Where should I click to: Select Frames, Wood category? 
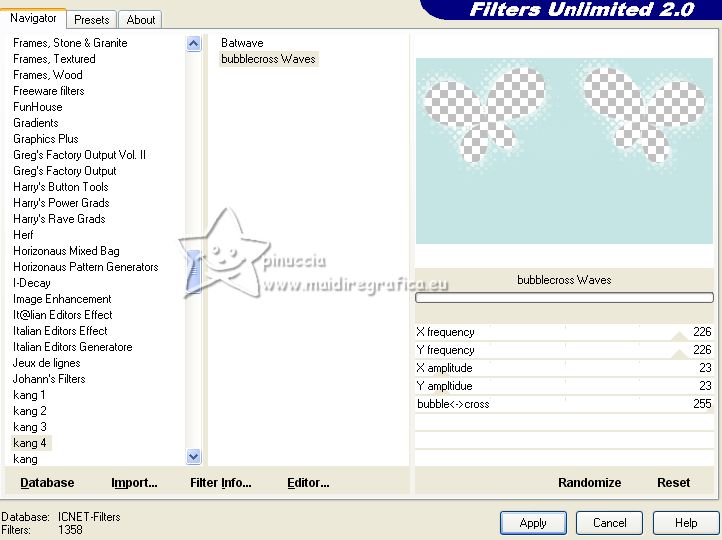(x=48, y=75)
